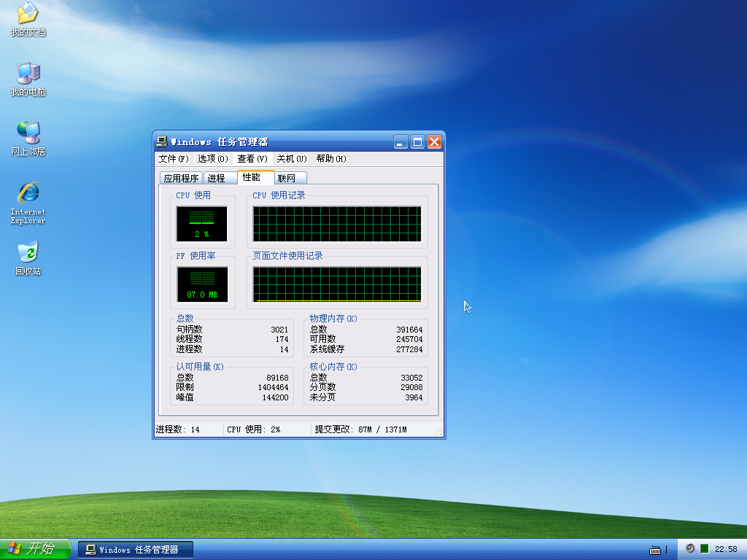Click the 系统缓存 value 277284

pos(409,349)
